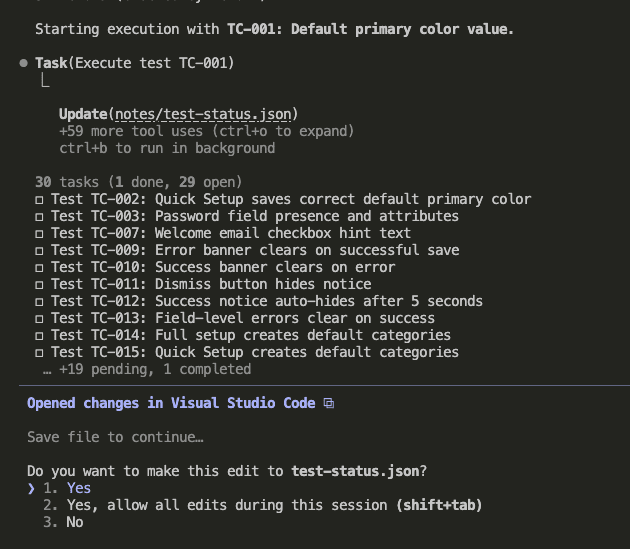Screen dimensions: 630x549
Task: Click '… +19 pending, 1 completed' line
Action: click(147, 369)
